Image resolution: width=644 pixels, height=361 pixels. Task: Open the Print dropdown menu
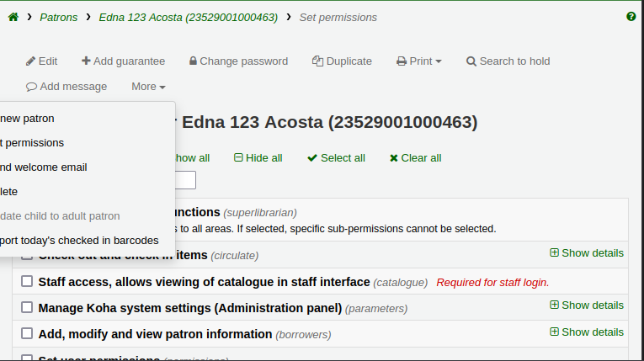[419, 61]
